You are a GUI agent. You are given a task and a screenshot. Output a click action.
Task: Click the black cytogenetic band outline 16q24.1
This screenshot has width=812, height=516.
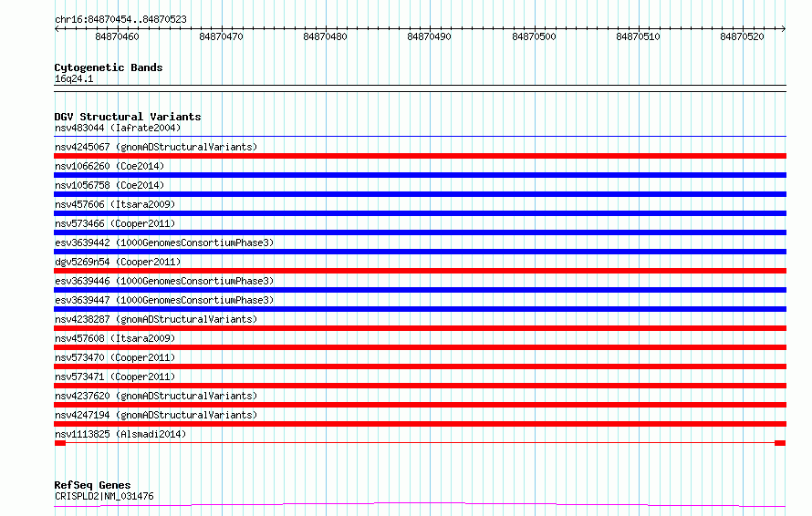tap(420, 88)
